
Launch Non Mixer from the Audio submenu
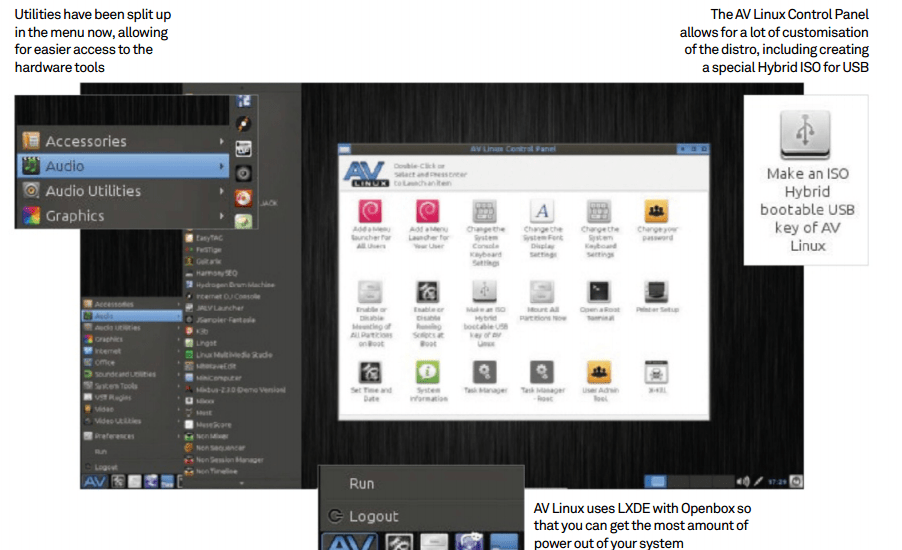tap(242, 436)
